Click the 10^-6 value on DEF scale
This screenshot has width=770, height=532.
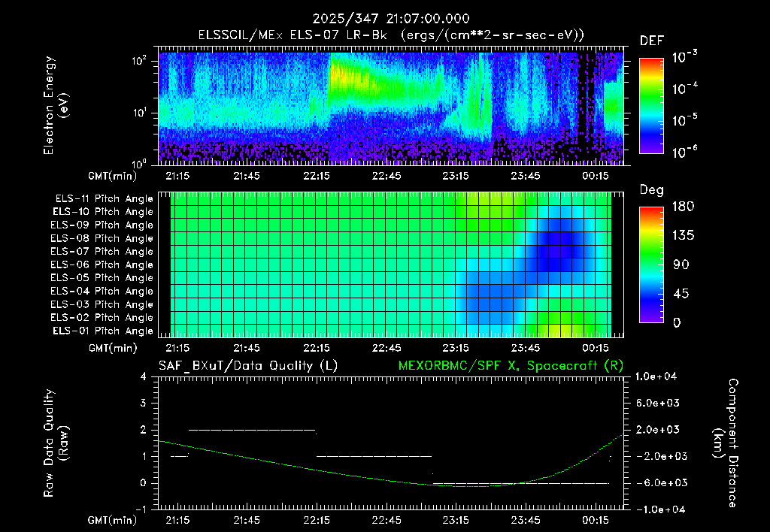685,152
